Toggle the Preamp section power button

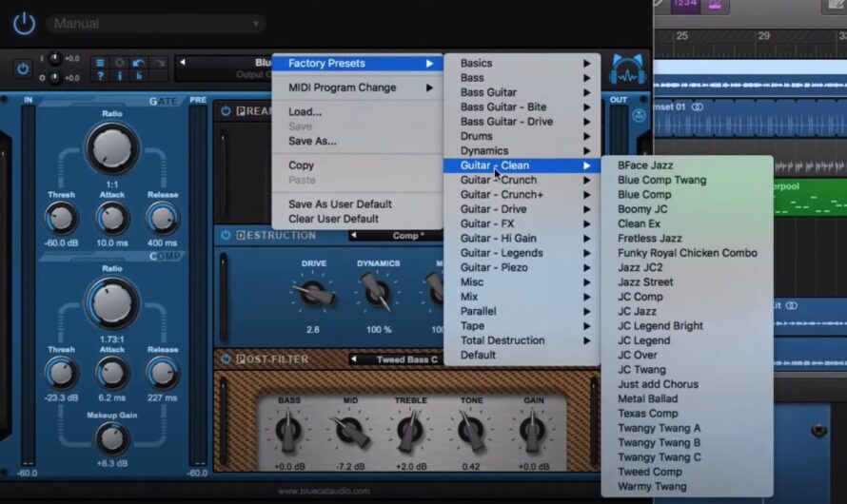pyautogui.click(x=226, y=111)
